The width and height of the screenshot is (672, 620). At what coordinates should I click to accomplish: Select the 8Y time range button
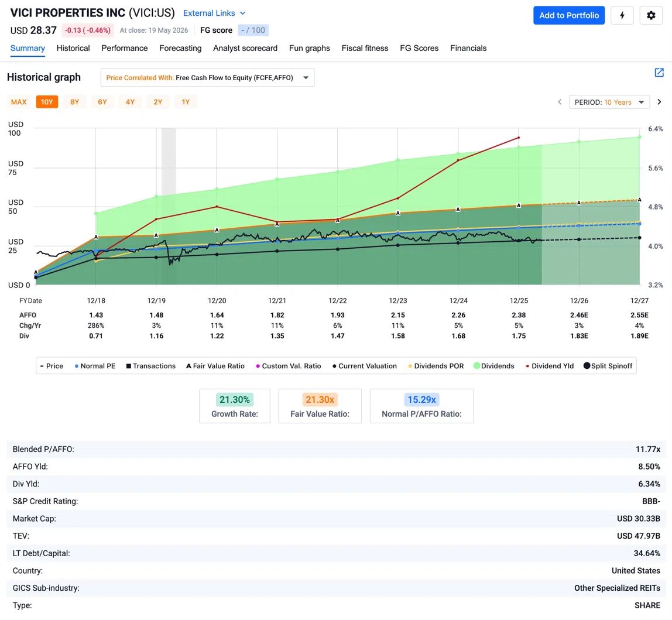(x=74, y=102)
